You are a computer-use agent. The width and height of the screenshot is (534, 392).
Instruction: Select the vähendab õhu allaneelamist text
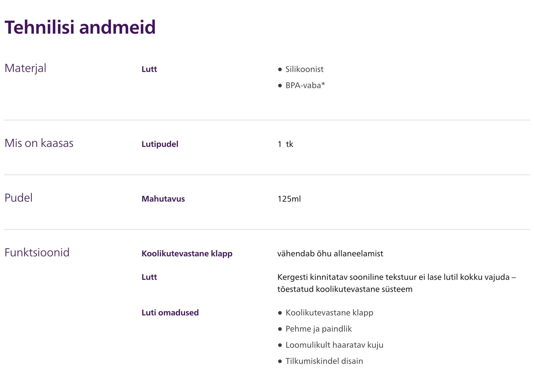point(330,254)
